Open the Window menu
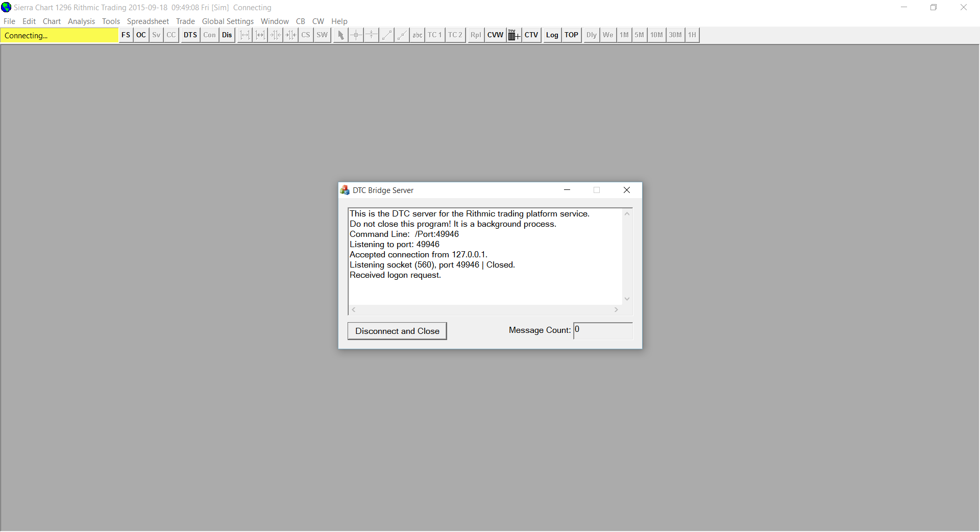 click(275, 21)
